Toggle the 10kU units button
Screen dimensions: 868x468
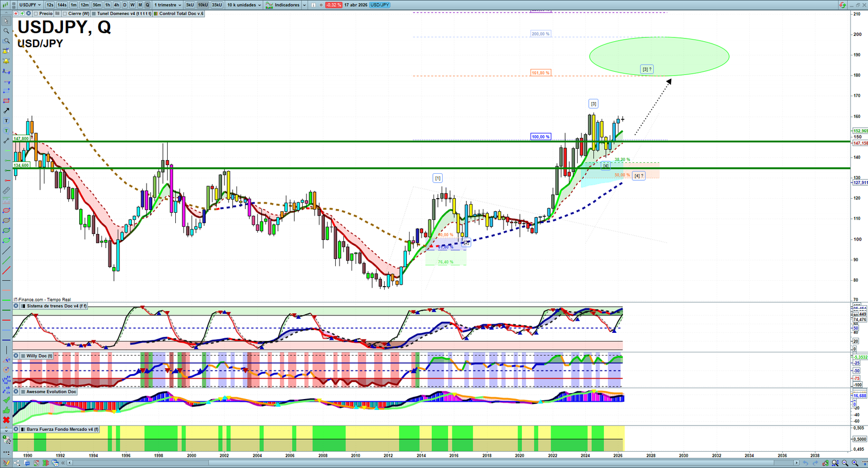click(x=203, y=5)
